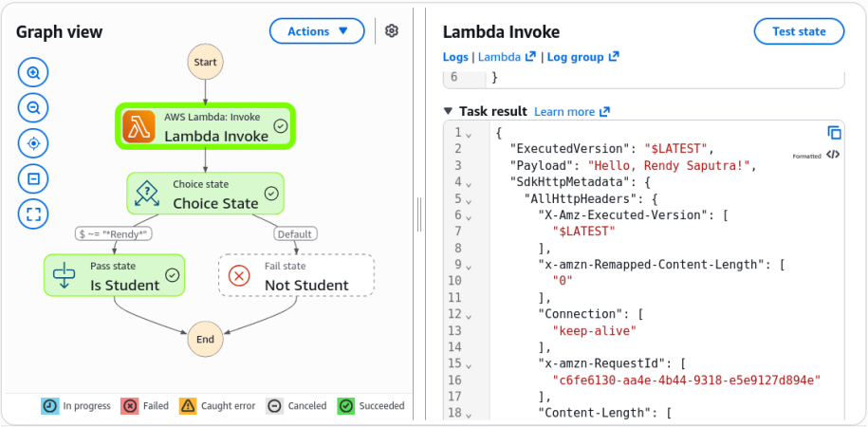868x427 pixels.
Task: Open graph settings gear icon
Action: pyautogui.click(x=392, y=31)
